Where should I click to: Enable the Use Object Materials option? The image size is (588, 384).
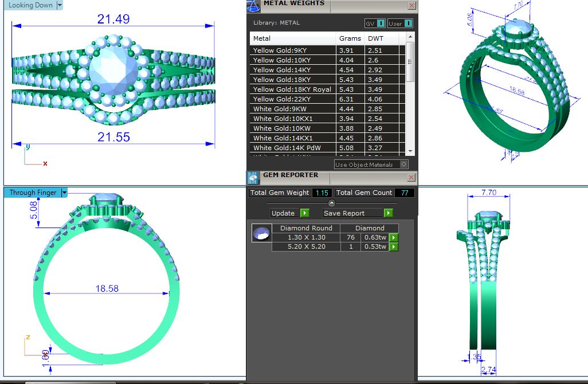click(x=405, y=164)
